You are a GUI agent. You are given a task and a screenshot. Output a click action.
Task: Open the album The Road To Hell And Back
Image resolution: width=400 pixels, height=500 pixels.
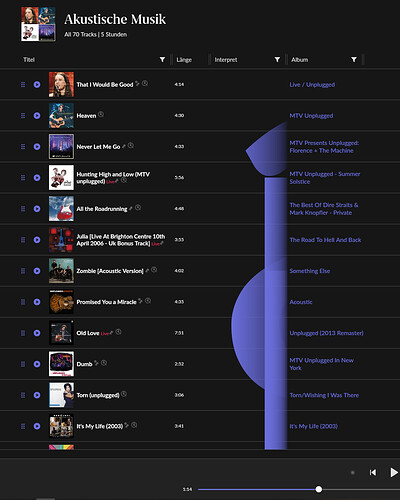point(325,240)
